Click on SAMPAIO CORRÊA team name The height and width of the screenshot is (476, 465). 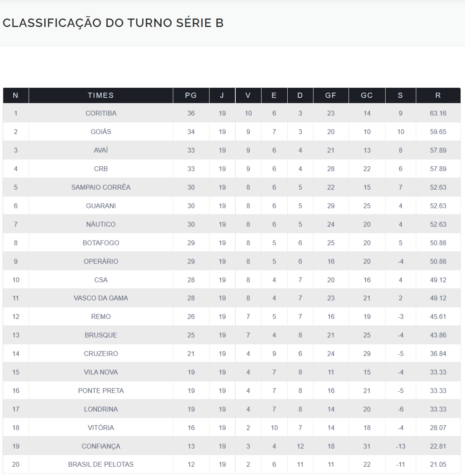(101, 187)
